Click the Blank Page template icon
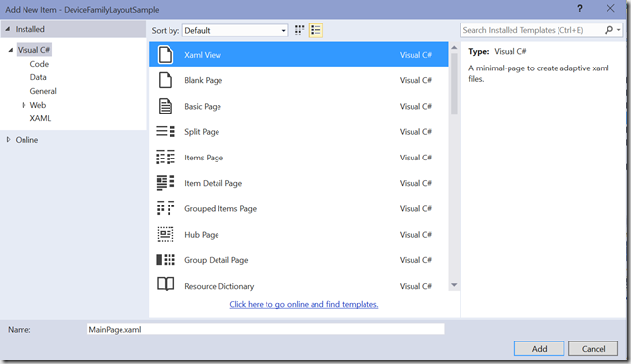This screenshot has height=364, width=631. click(166, 80)
